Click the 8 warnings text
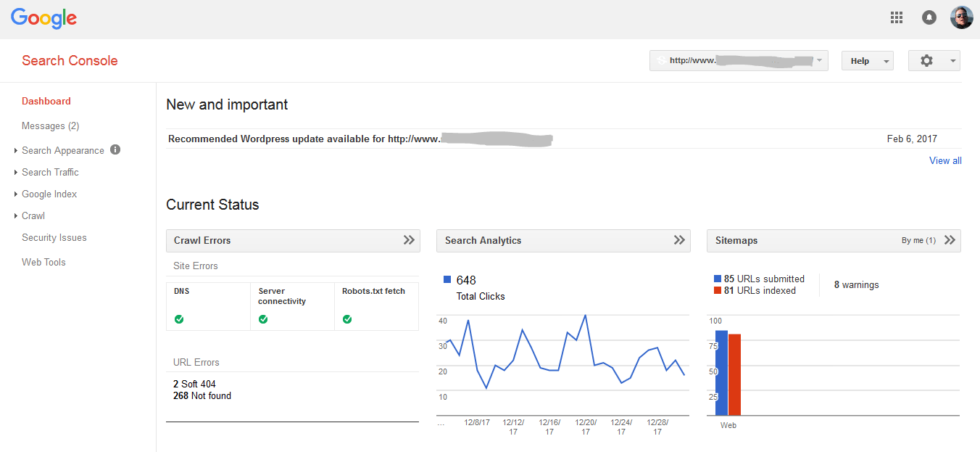Screen dimensions: 980x452 point(856,285)
